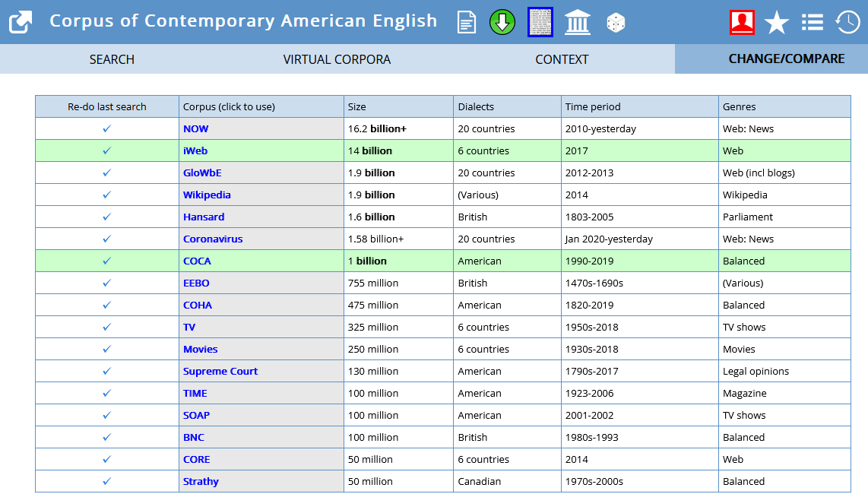
Task: Open the iWeb corpus link
Action: pos(195,150)
